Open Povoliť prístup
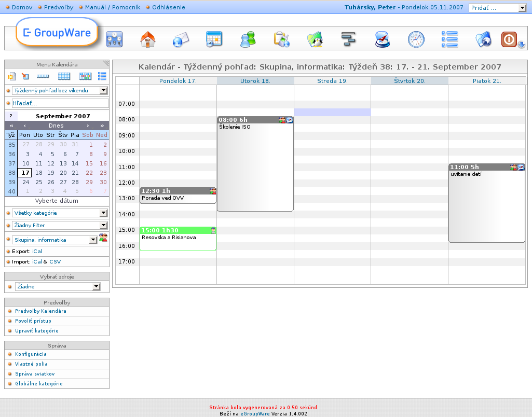Viewport: 532px width, 417px height. tap(33, 321)
